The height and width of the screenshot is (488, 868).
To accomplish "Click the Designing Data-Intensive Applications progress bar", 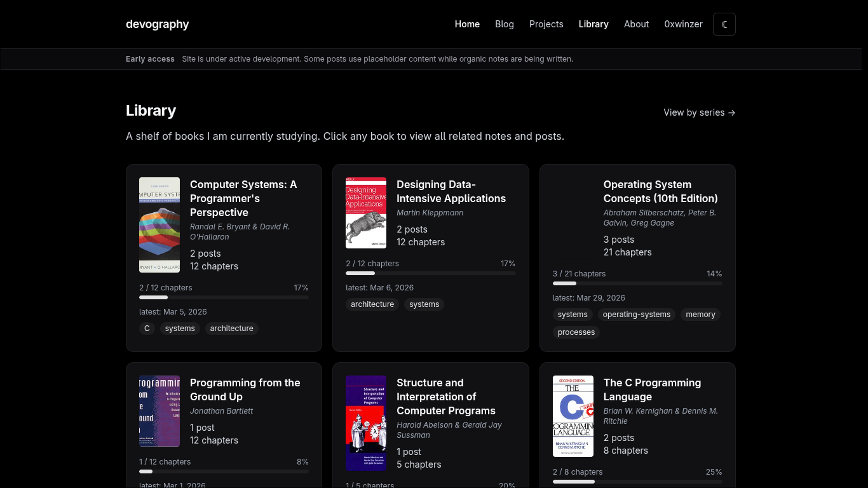I will pyautogui.click(x=431, y=273).
